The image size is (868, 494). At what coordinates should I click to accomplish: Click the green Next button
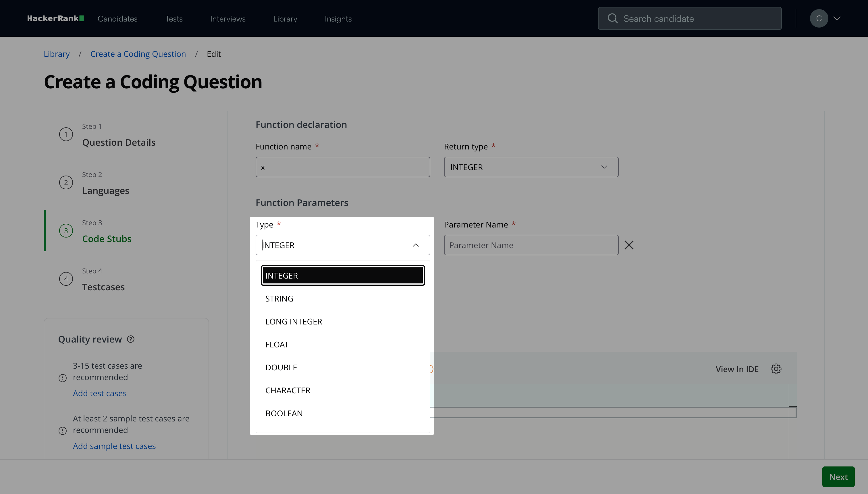(838, 477)
